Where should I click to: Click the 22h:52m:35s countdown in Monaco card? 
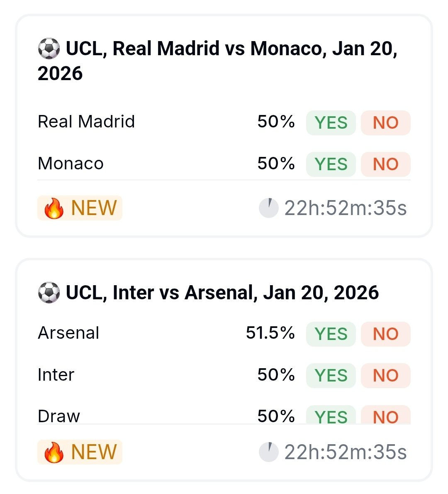coord(345,208)
